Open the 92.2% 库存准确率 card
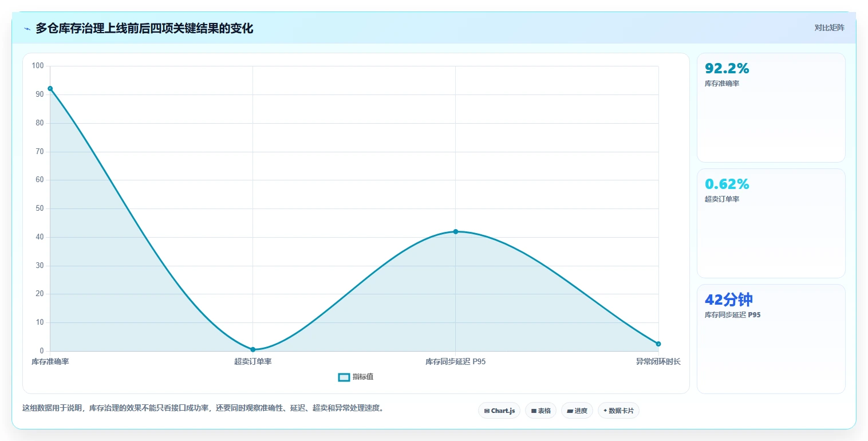 tap(771, 108)
